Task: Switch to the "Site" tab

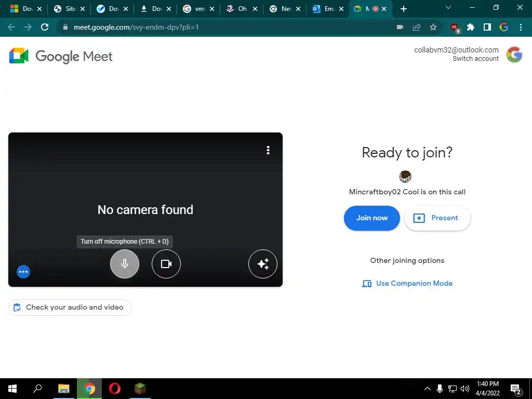Action: pos(64,9)
